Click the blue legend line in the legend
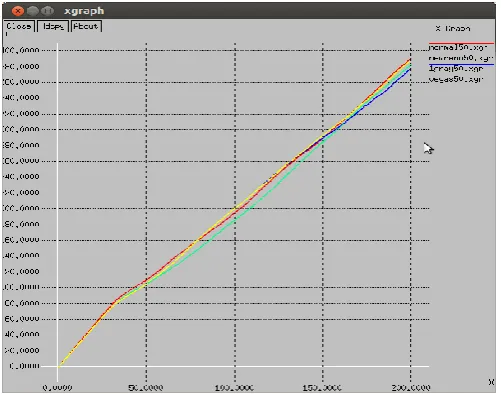Image resolution: width=501 pixels, height=394 pixels. [461, 64]
